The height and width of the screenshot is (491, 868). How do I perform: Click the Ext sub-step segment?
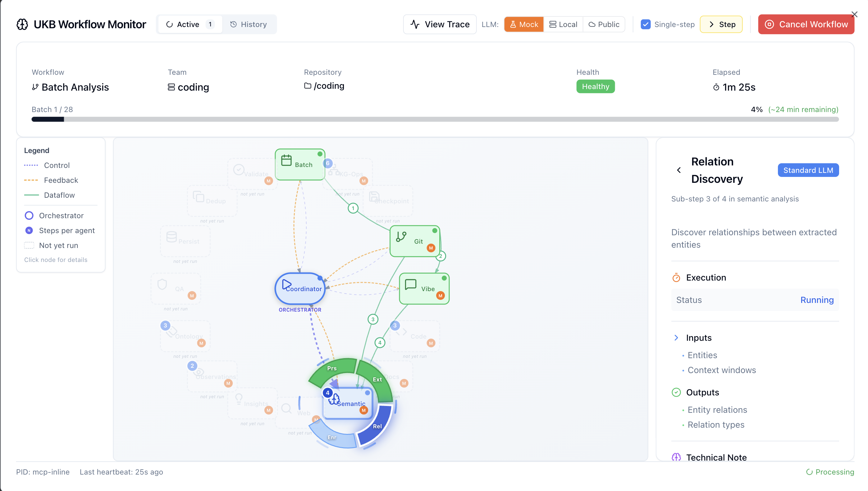pos(377,380)
